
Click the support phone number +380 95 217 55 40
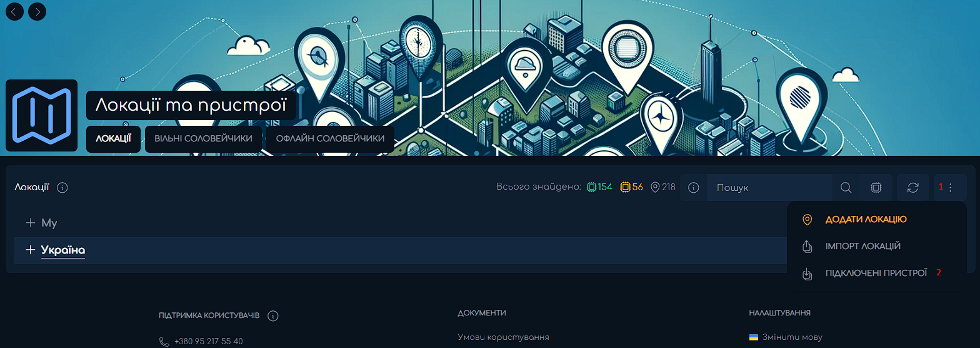209,342
